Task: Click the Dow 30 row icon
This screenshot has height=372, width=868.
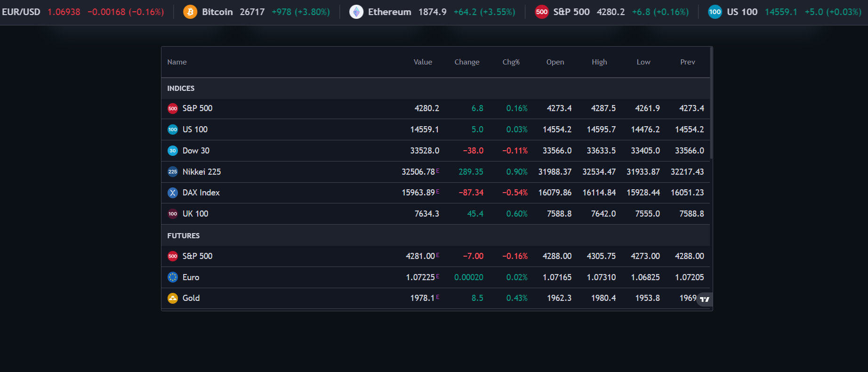Action: pos(173,151)
